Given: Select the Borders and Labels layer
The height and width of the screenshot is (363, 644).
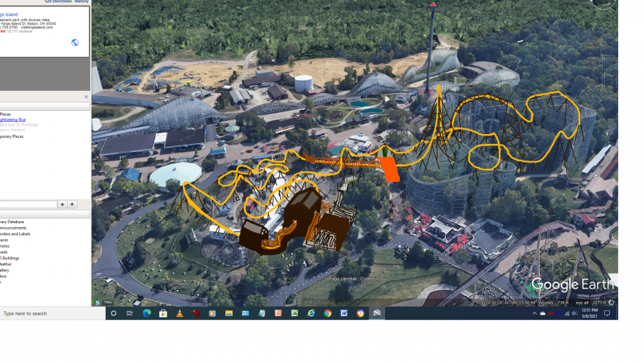Looking at the screenshot, I should click(15, 234).
